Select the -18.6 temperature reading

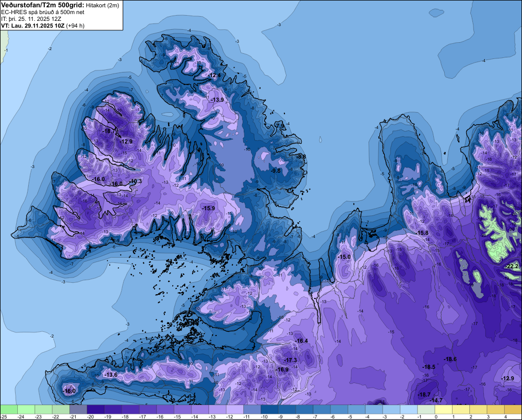click(450, 359)
